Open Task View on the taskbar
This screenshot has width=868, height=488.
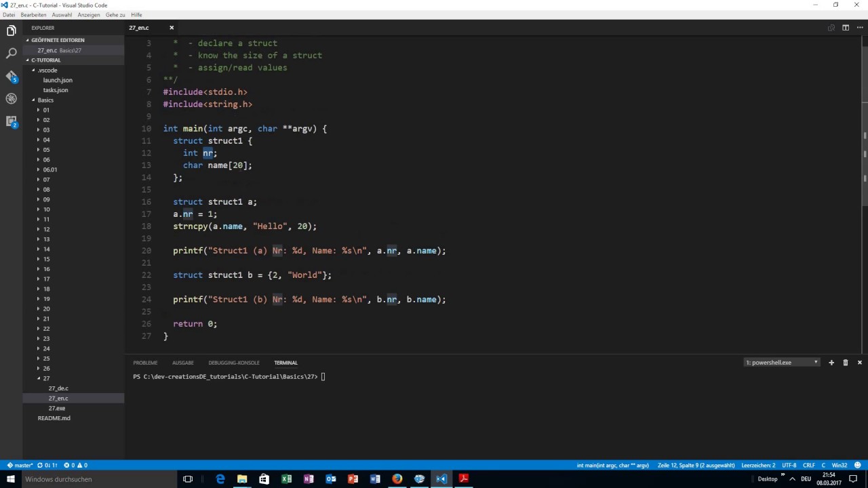point(188,479)
